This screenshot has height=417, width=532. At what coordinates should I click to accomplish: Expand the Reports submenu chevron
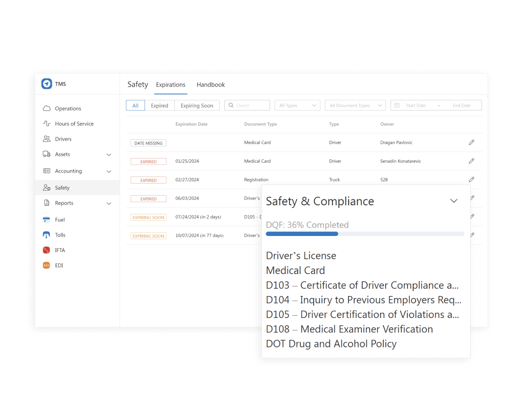109,203
